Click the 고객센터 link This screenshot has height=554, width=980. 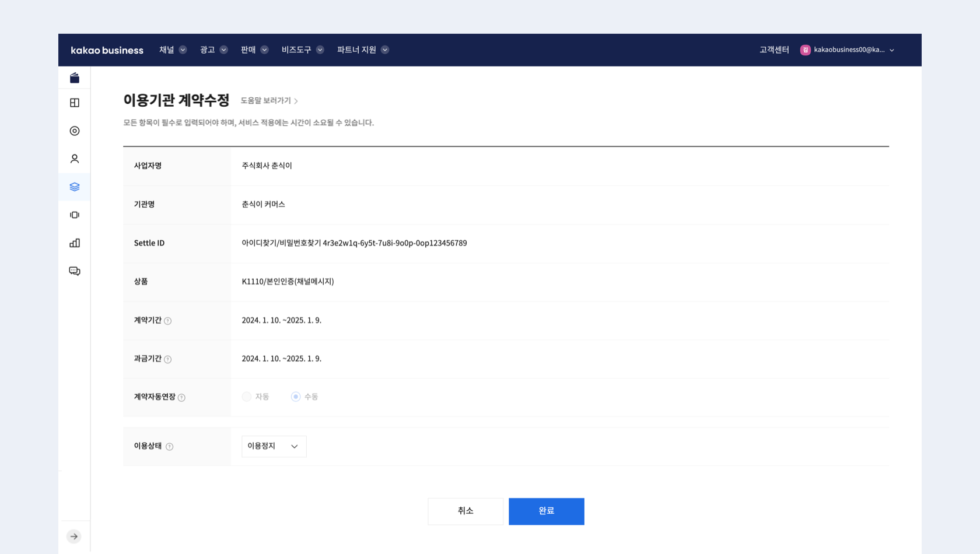[773, 50]
